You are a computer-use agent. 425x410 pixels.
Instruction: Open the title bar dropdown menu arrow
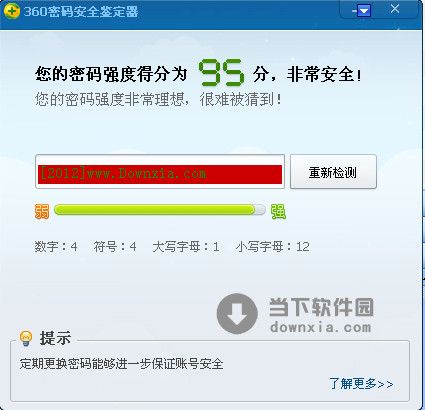tap(363, 11)
